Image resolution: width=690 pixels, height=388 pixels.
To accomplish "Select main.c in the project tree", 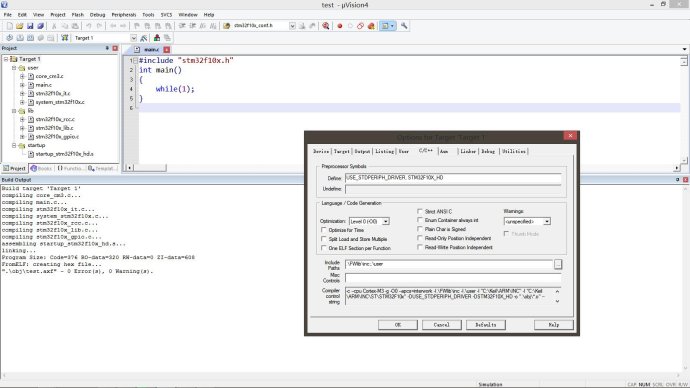I will click(x=44, y=85).
